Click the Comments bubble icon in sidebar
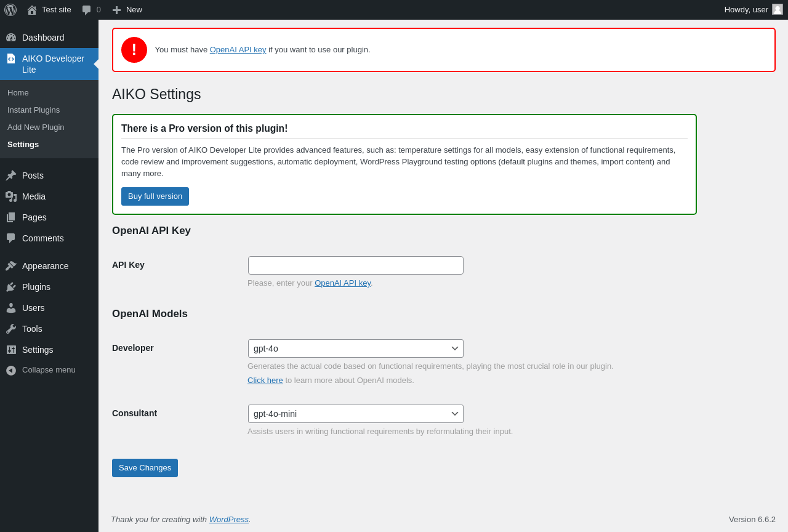 [11, 238]
